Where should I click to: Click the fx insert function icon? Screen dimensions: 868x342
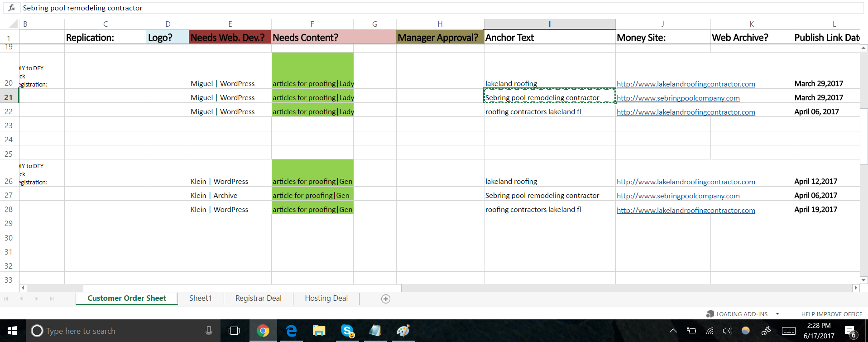pos(12,8)
